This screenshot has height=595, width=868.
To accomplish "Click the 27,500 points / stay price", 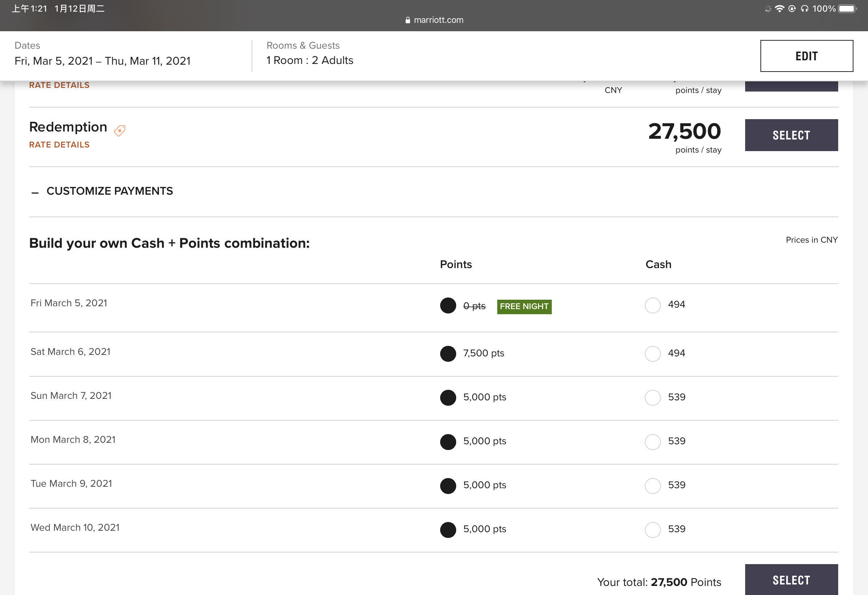I will pyautogui.click(x=684, y=137).
